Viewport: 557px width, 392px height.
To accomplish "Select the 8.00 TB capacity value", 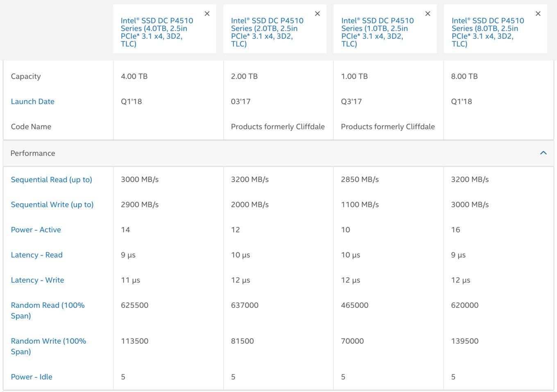I will click(x=465, y=76).
